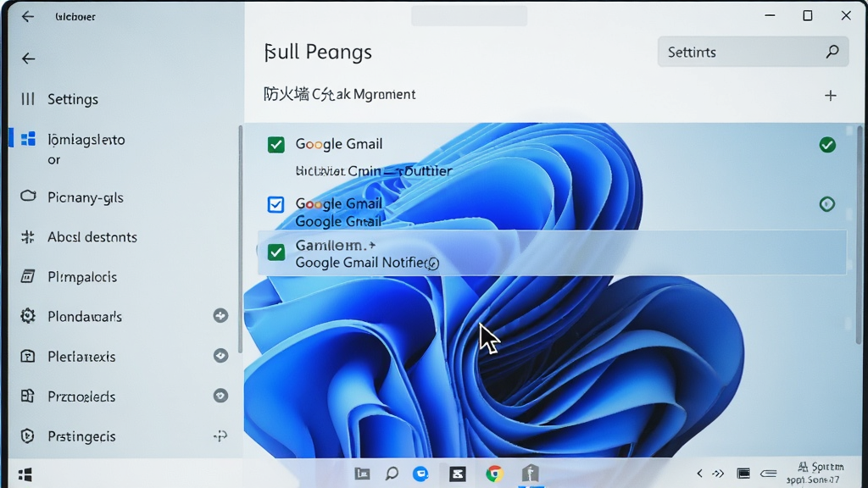Toggle the blue outlined Google Gmail checkbox

coord(275,205)
